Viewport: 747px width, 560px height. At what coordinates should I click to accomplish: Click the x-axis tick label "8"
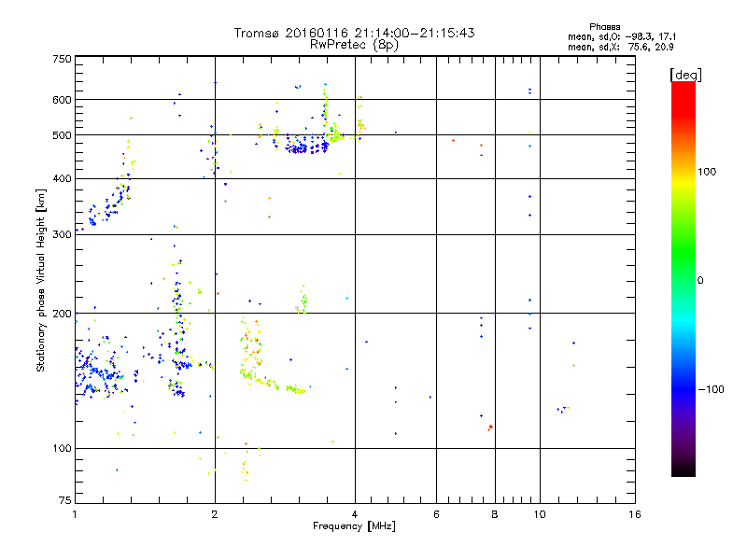point(495,514)
